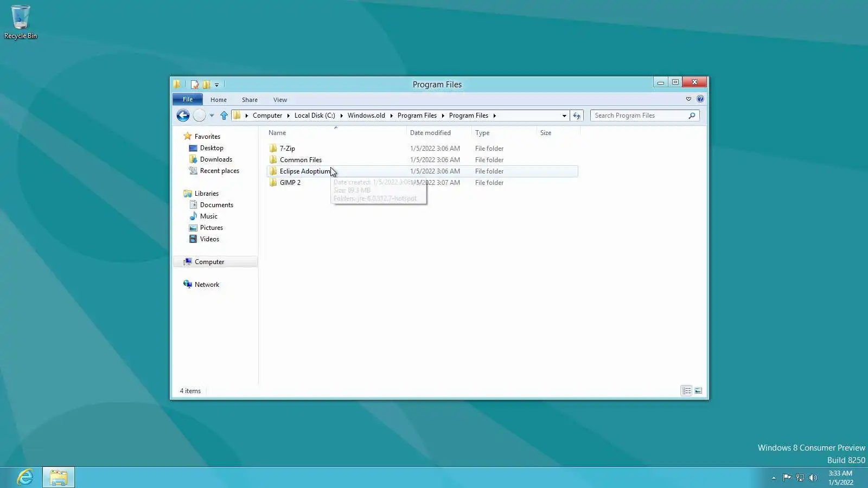
Task: Go back with the Back arrow button
Action: pyautogui.click(x=183, y=115)
